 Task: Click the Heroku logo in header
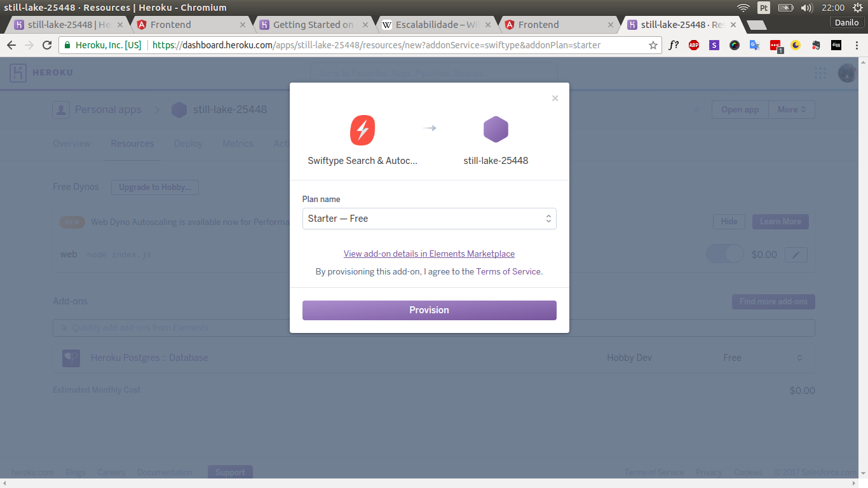41,72
